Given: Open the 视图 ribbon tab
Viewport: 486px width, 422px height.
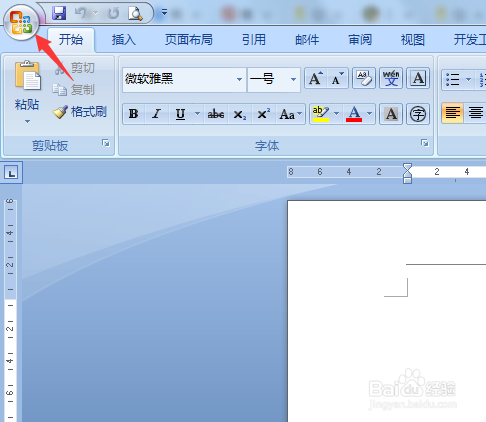Looking at the screenshot, I should click(413, 40).
